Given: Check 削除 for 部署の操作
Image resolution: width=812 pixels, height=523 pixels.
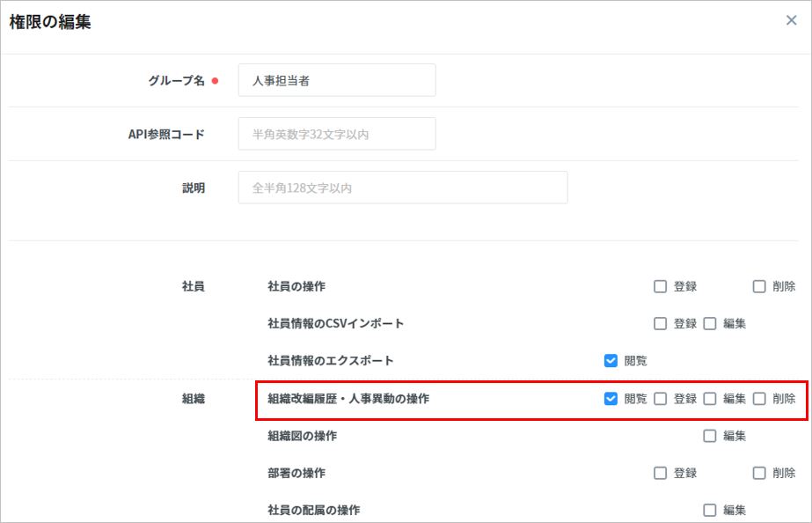Looking at the screenshot, I should (x=759, y=473).
